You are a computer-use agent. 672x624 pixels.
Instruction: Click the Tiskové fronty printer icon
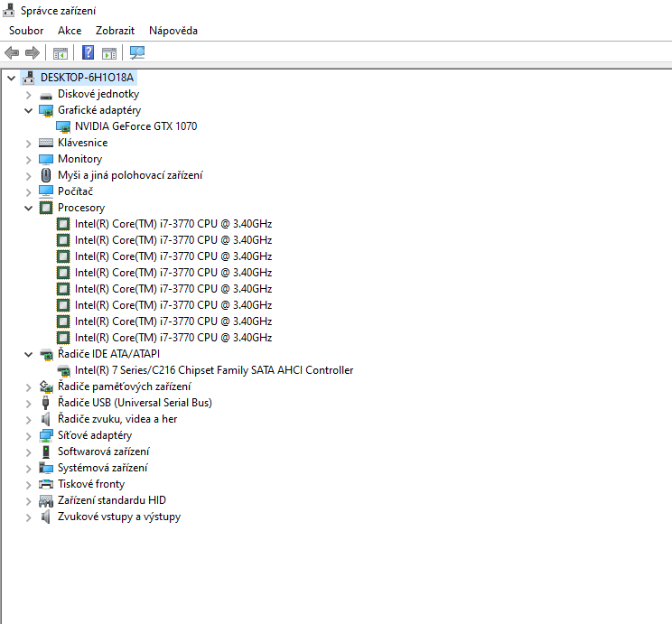point(46,484)
